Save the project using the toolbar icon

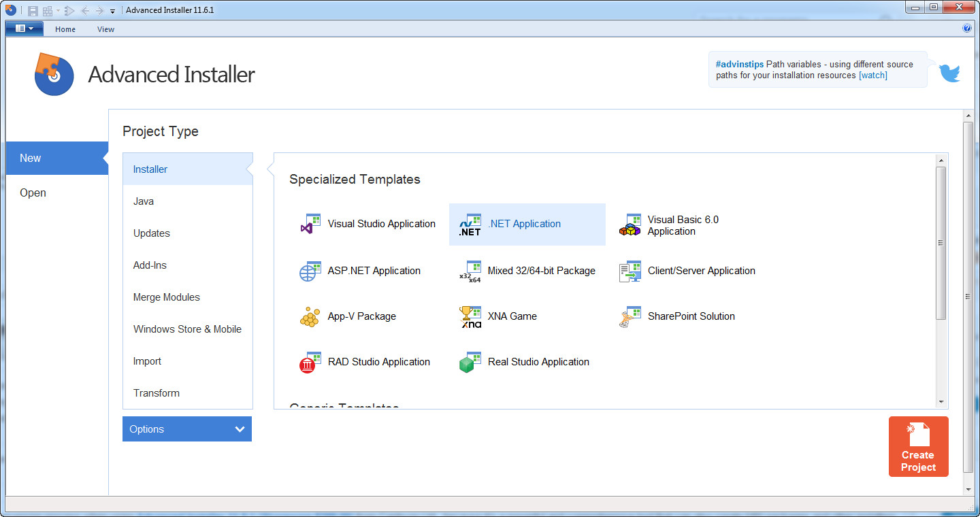point(33,10)
